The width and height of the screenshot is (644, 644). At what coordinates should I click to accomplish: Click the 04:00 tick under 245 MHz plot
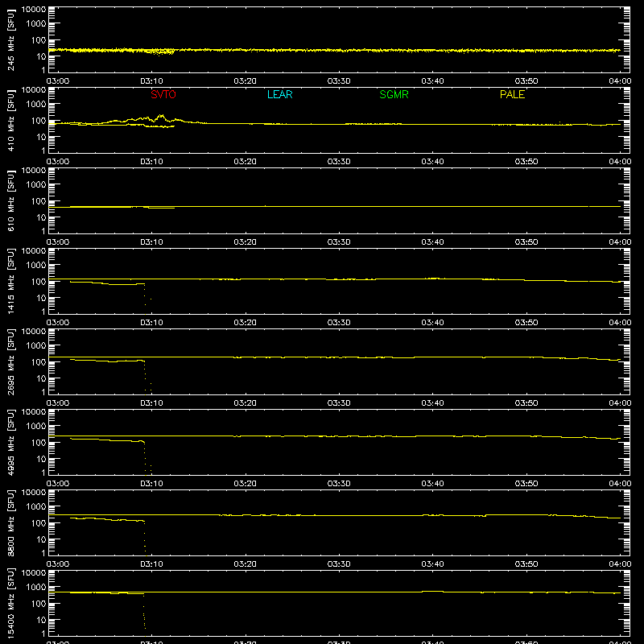pyautogui.click(x=620, y=81)
